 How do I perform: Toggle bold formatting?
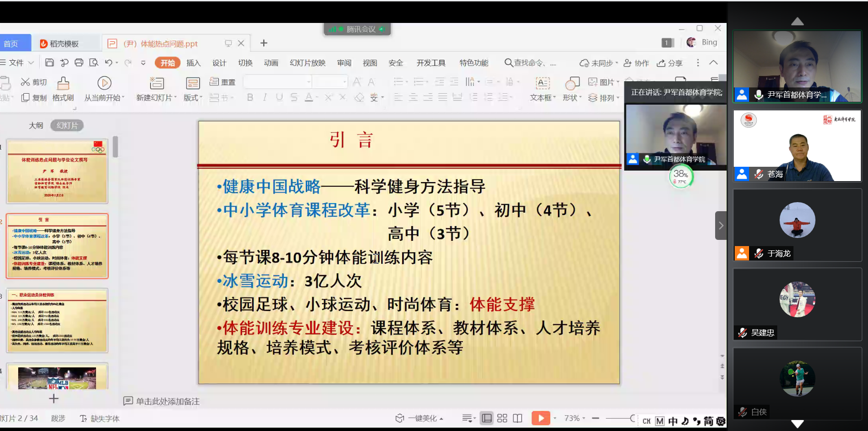point(249,97)
